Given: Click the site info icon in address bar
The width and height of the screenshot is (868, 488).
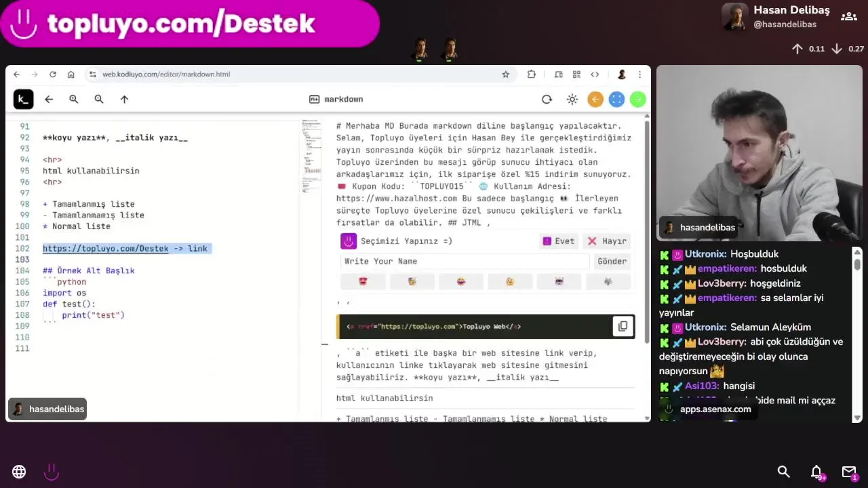Looking at the screenshot, I should point(92,75).
